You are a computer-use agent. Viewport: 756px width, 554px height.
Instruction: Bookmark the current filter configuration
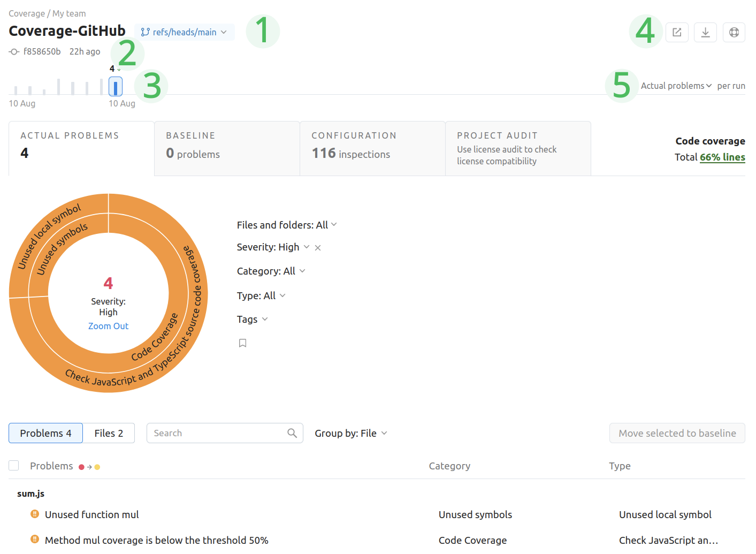(242, 343)
